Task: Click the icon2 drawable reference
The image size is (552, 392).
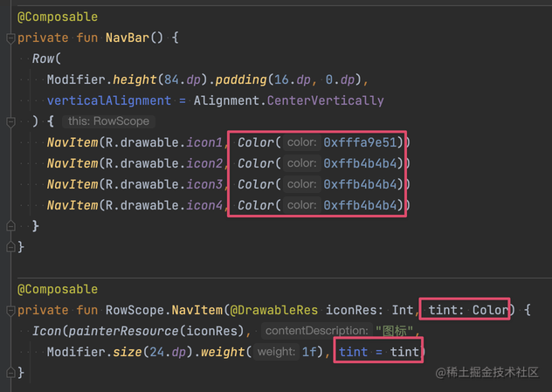Action: click(x=204, y=163)
